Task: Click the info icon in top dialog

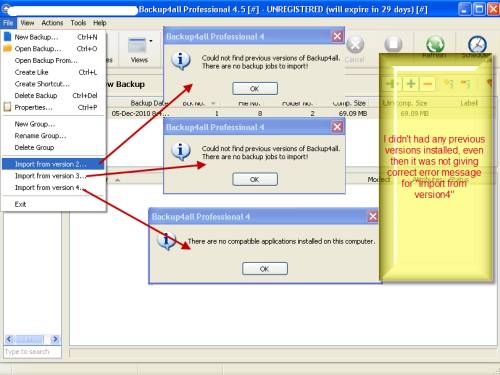Action: click(x=181, y=60)
